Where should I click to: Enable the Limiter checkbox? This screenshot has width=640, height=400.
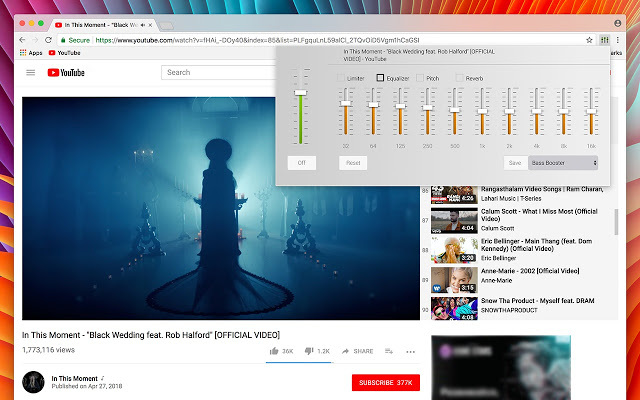(x=340, y=77)
